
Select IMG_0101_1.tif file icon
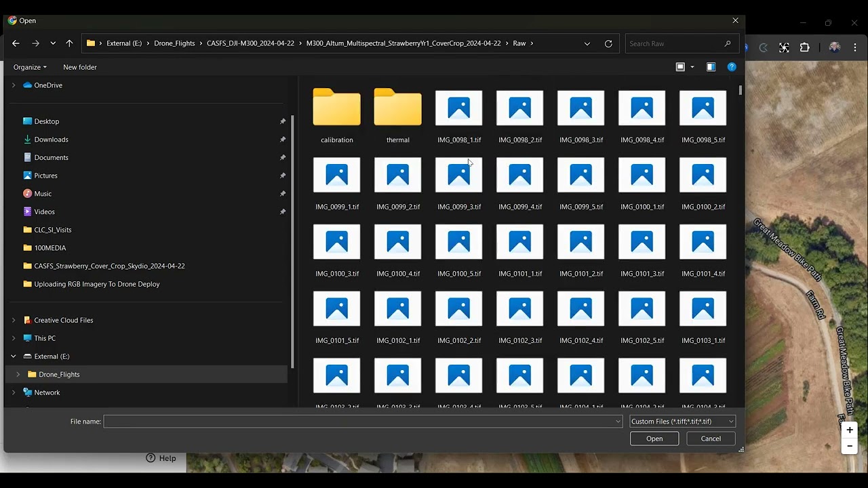point(520,242)
